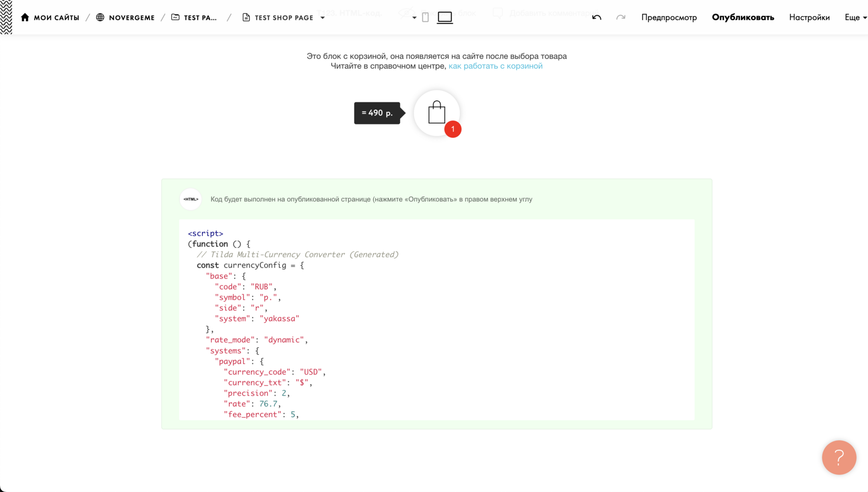Screen dimensions: 868x492
Task: Go to Мои сайты home icon
Action: [25, 17]
